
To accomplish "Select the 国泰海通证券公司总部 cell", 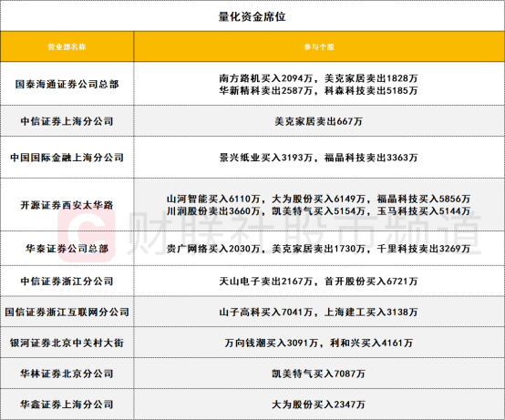I will [x=67, y=84].
